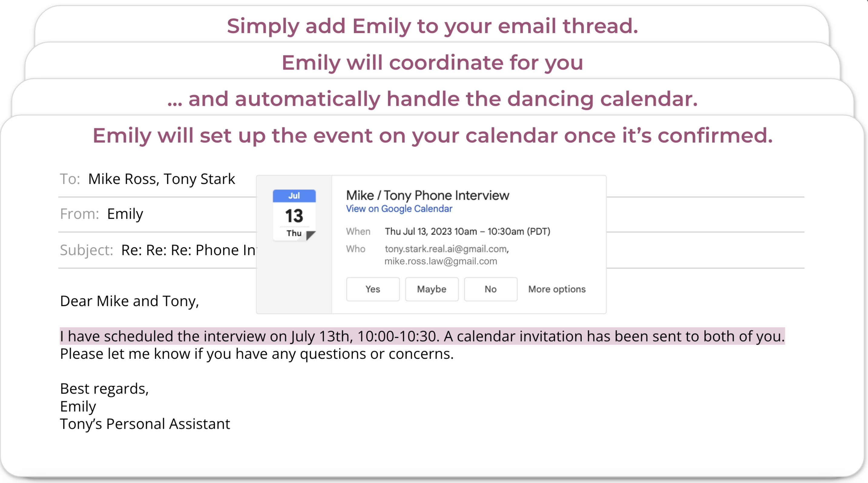
Task: Click the event time Thu Jul 13 10am
Action: [x=467, y=232]
